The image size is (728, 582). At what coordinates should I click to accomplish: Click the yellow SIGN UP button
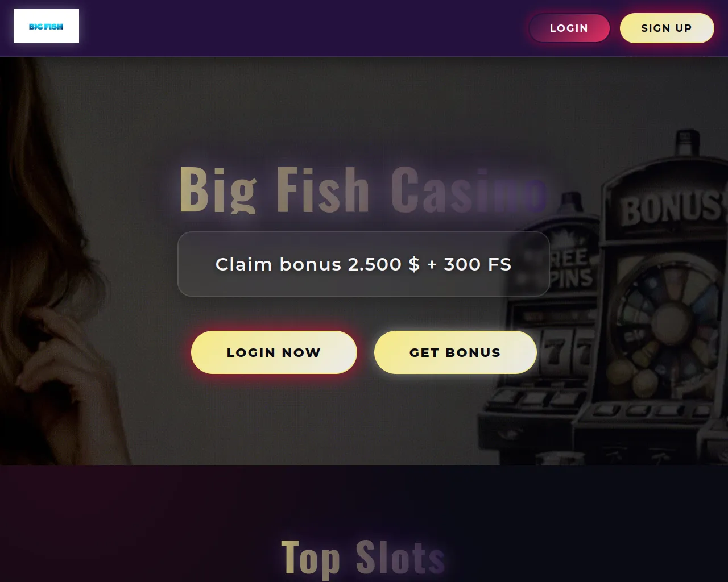667,28
